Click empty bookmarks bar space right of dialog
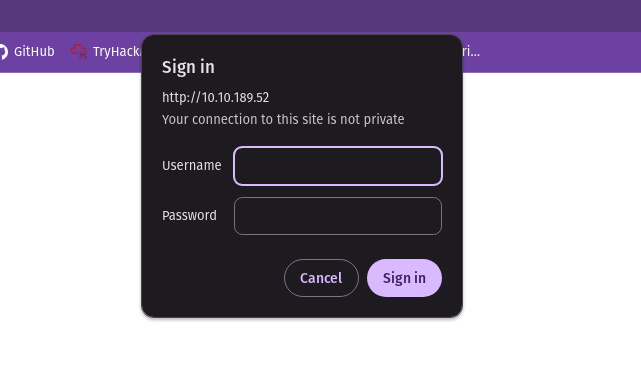641x376 pixels. pos(560,52)
